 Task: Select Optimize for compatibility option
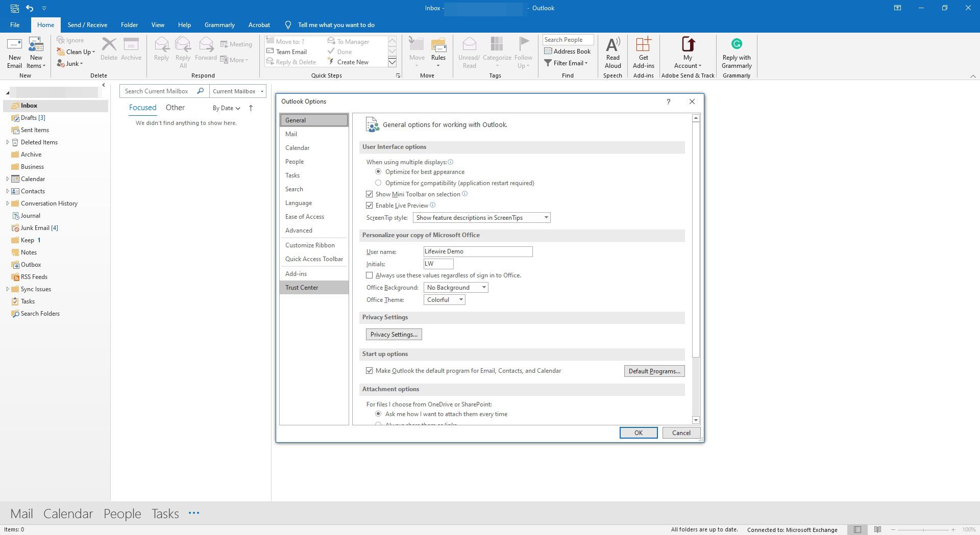(378, 183)
